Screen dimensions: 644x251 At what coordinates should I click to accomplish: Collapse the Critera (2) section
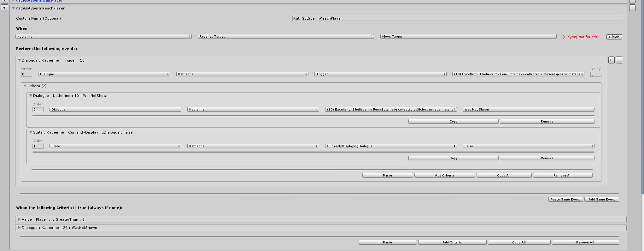[x=25, y=86]
